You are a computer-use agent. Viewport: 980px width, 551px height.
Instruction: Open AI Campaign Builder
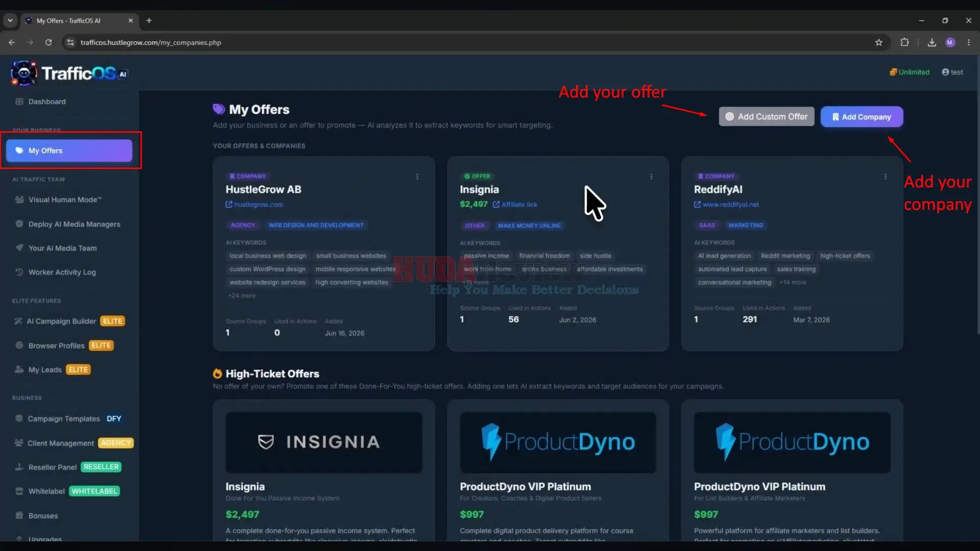61,321
